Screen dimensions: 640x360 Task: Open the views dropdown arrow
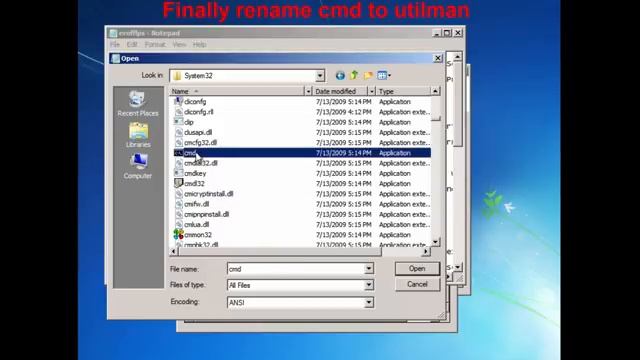click(389, 76)
